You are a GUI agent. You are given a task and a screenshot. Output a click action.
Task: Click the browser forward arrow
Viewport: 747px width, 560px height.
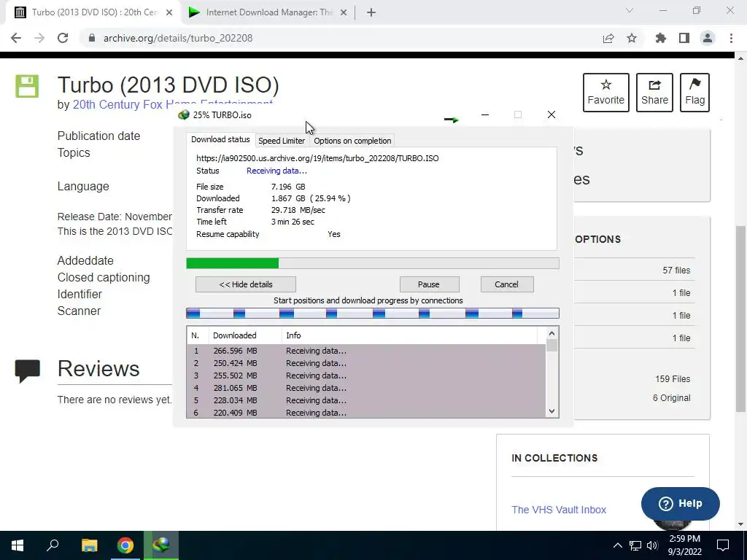tap(39, 38)
